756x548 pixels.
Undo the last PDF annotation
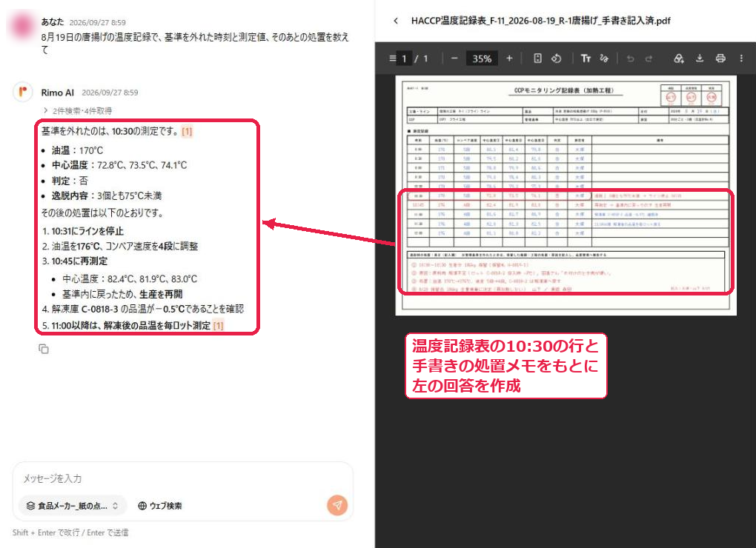click(x=630, y=59)
